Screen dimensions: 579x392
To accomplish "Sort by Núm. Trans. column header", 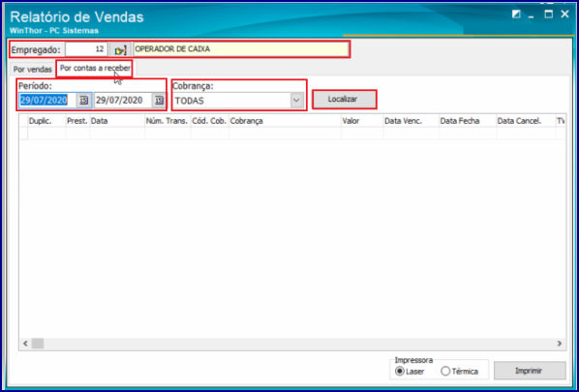I will (168, 121).
